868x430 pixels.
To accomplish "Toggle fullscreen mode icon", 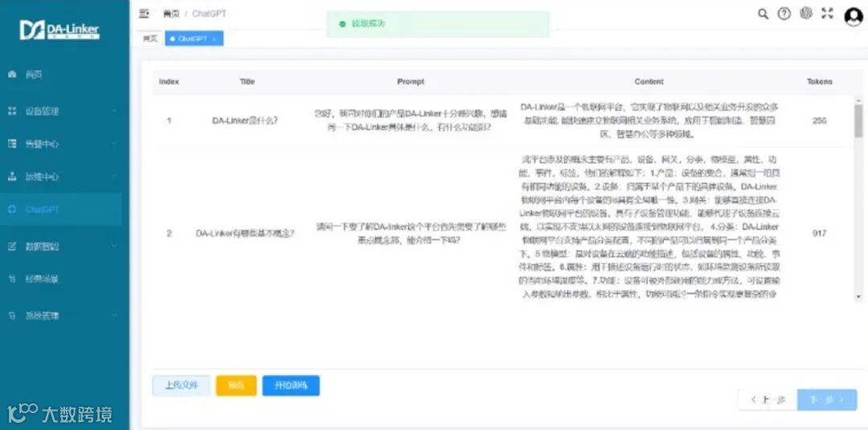I will click(827, 14).
